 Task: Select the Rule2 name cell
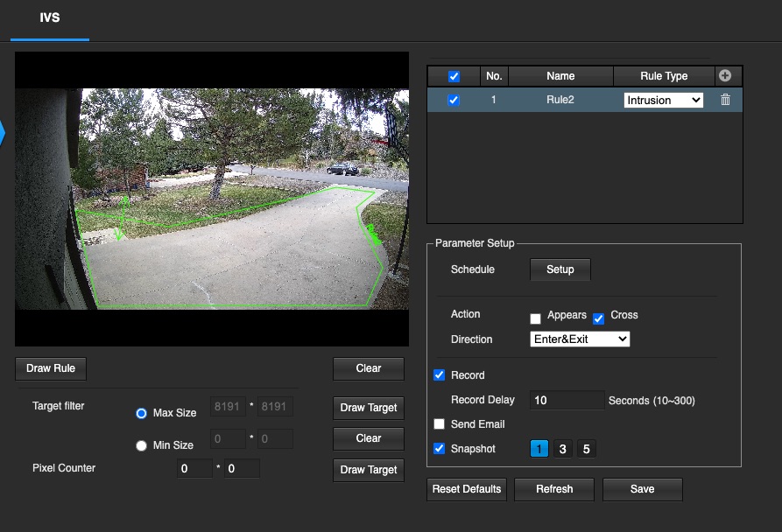(x=560, y=100)
